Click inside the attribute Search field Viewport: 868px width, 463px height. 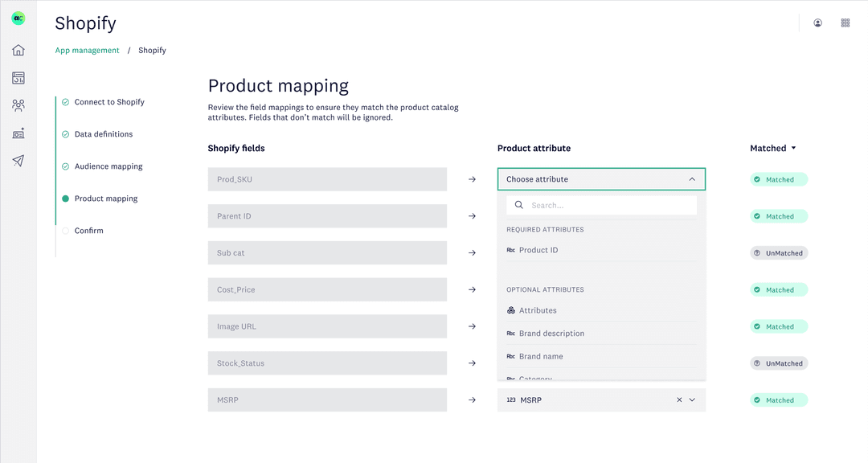click(x=611, y=204)
